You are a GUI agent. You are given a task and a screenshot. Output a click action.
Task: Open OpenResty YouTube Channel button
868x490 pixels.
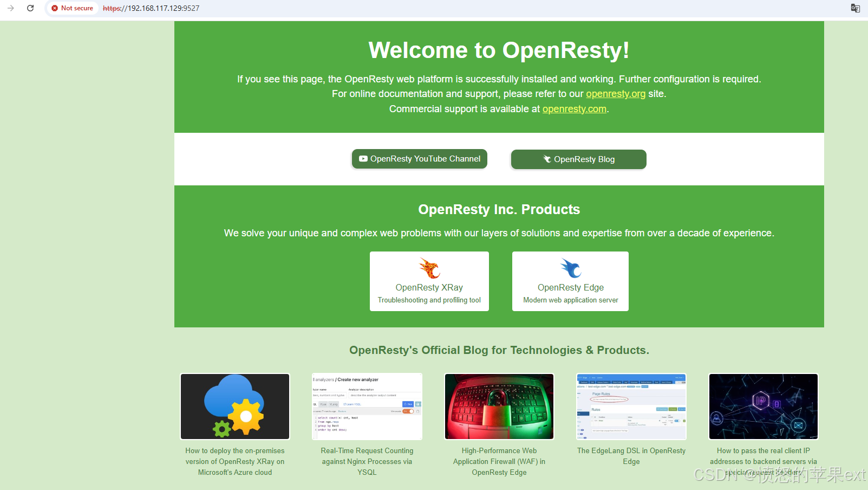[x=420, y=159]
